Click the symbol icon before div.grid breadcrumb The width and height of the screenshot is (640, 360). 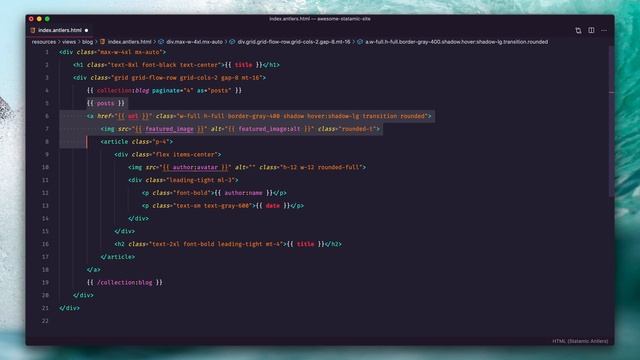(x=232, y=42)
